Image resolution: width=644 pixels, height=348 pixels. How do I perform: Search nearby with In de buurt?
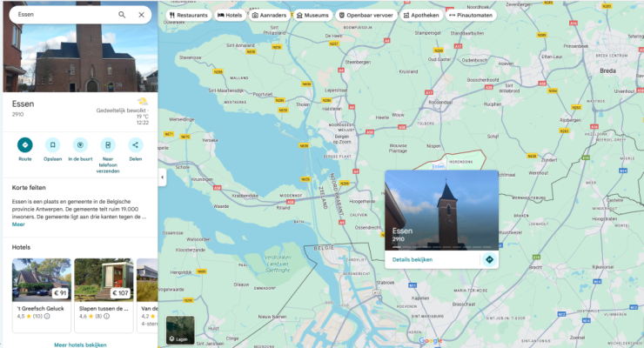pos(80,145)
